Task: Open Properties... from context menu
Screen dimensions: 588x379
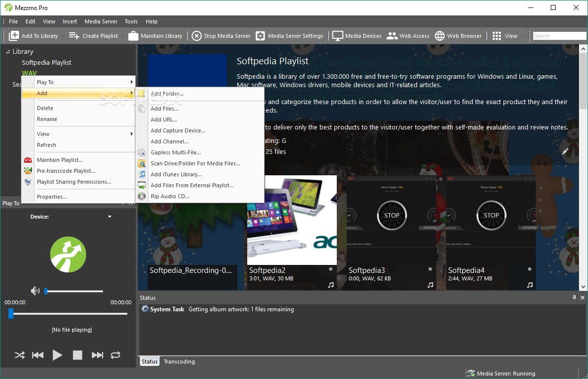Action: [52, 197]
